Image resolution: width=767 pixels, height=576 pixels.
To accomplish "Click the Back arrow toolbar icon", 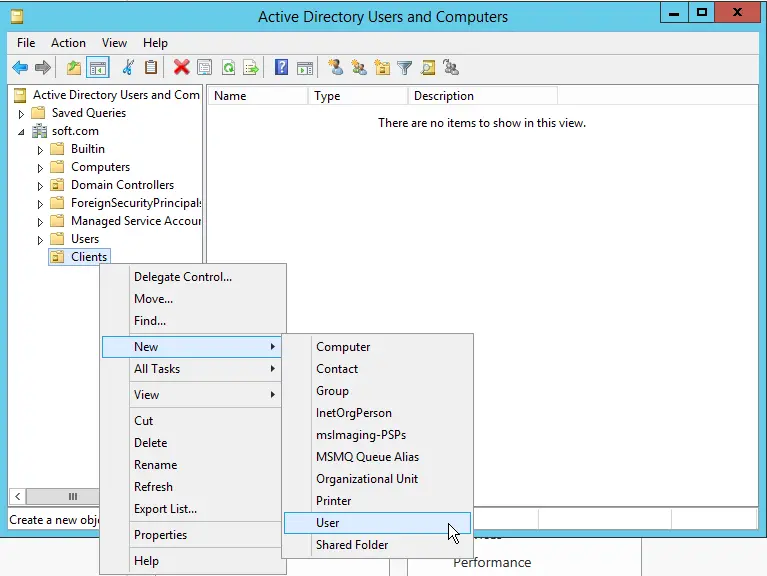I will coord(20,68).
